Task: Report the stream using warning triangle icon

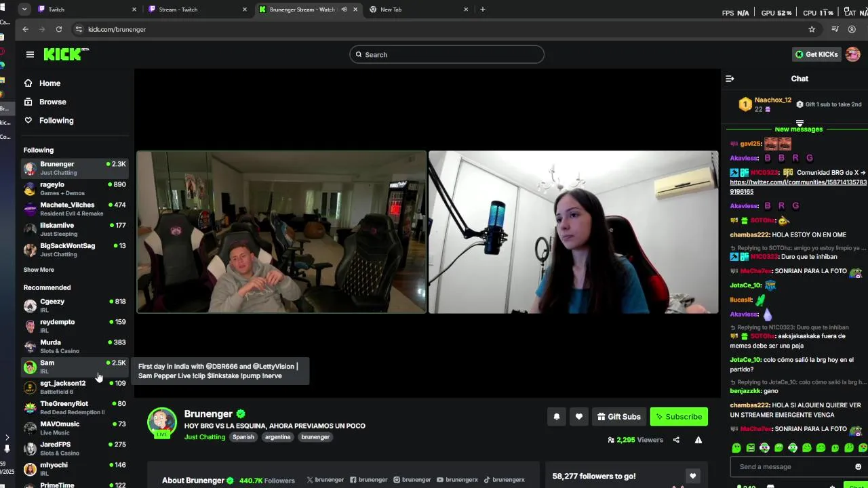Action: click(x=698, y=440)
